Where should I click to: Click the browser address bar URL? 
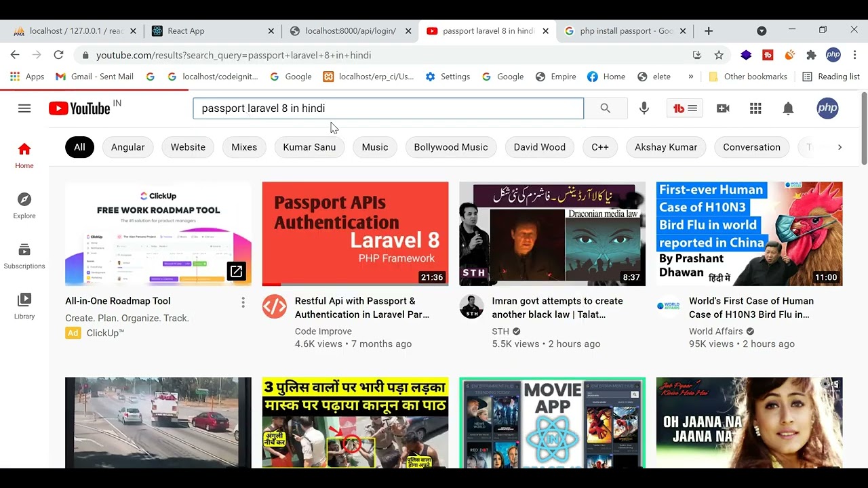(x=233, y=55)
